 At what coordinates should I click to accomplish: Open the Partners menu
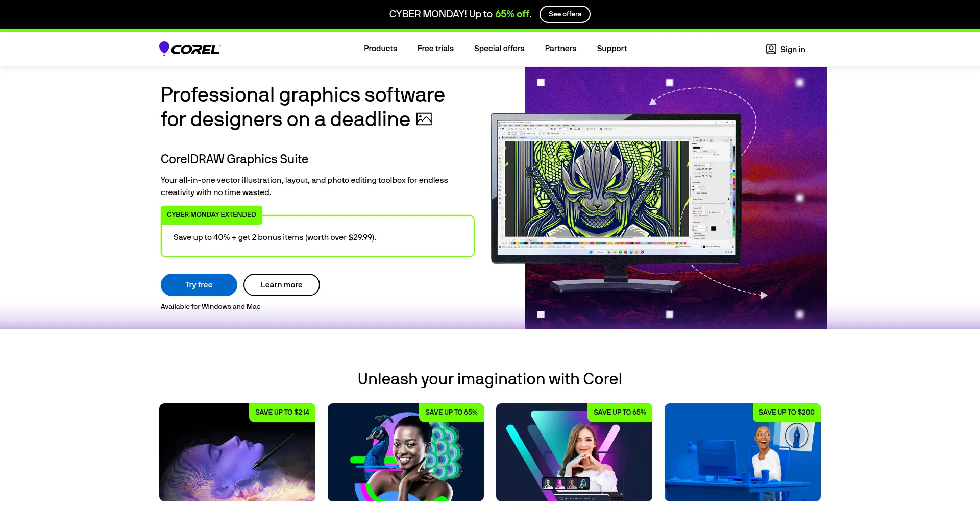[x=560, y=49]
